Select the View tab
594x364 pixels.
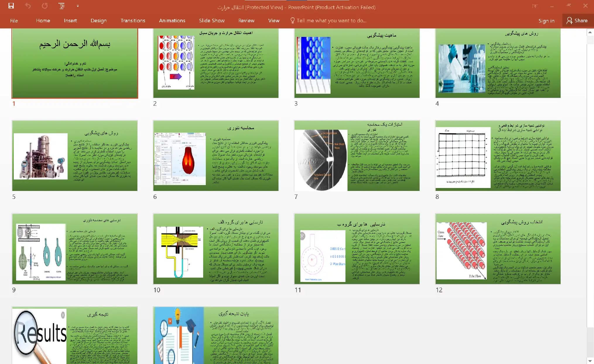(274, 20)
